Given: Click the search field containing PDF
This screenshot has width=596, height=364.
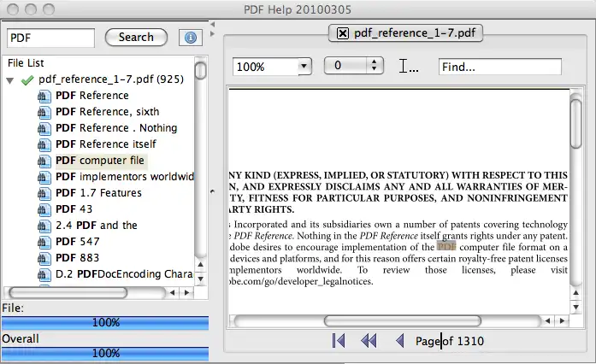Looking at the screenshot, I should (50, 38).
